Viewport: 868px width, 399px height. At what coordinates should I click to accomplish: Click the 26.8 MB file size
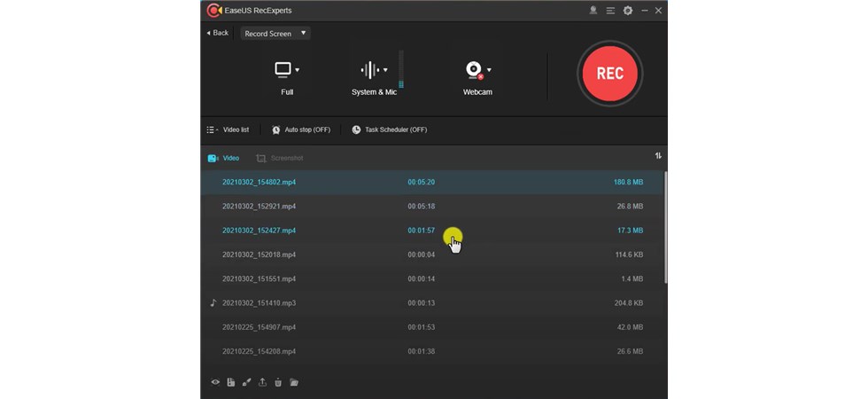click(x=630, y=206)
